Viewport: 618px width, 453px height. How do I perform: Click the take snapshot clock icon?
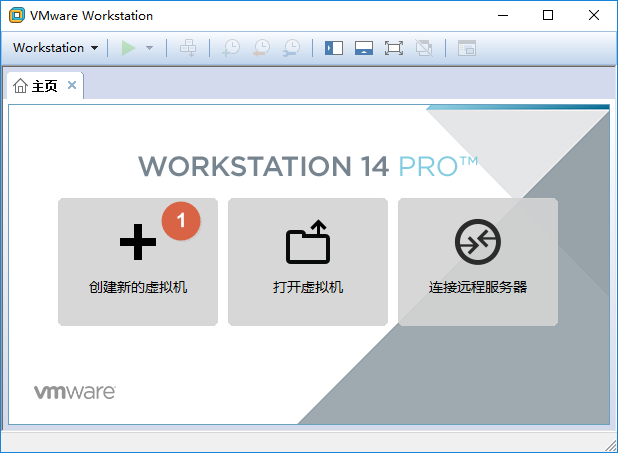[x=231, y=48]
